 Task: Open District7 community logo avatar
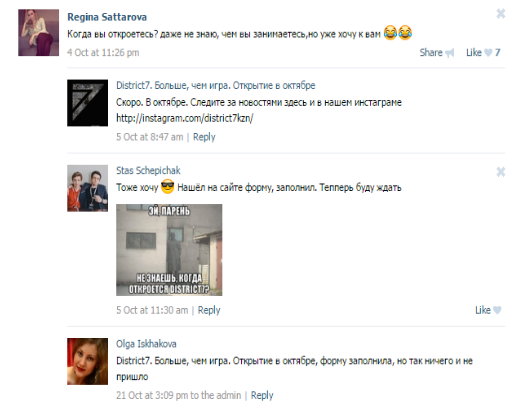pyautogui.click(x=87, y=103)
